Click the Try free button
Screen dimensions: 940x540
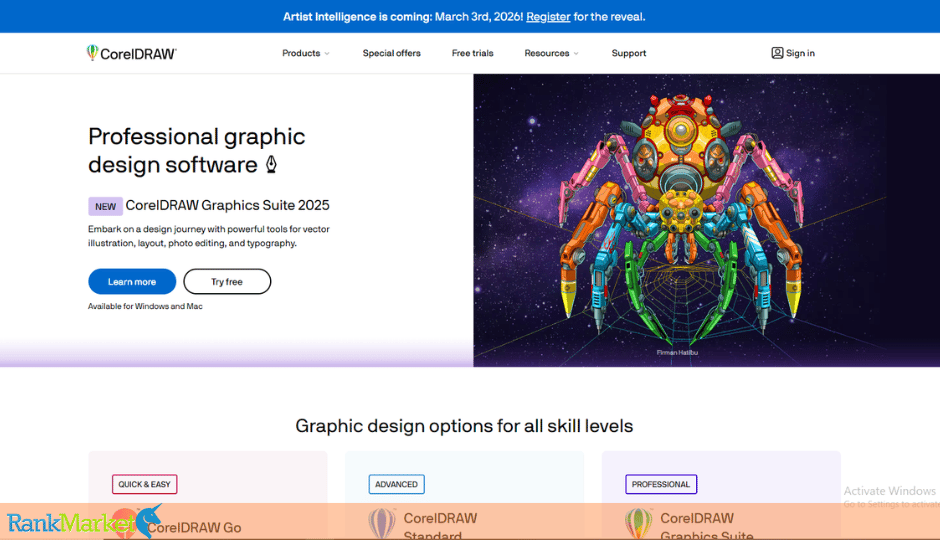tap(227, 282)
